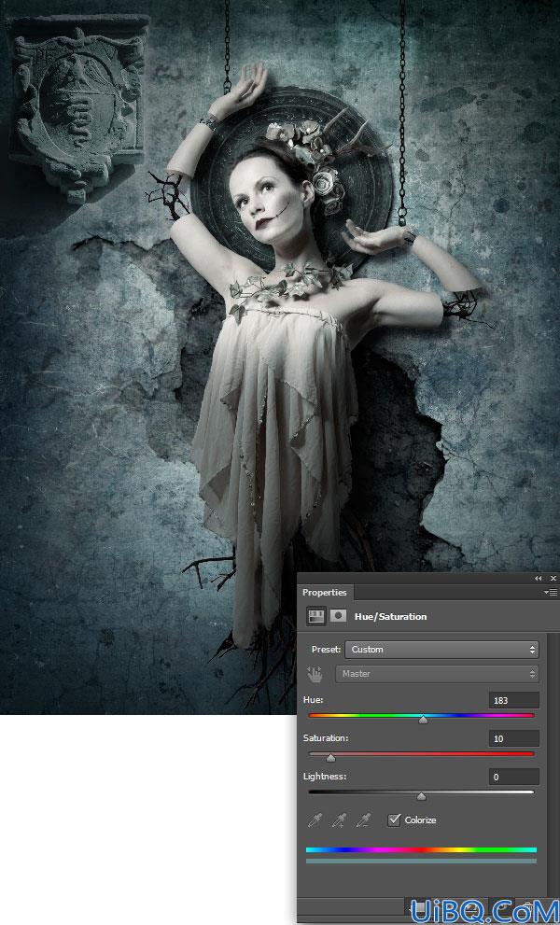This screenshot has height=925, width=560.
Task: Switch to the Properties tab
Action: click(x=325, y=593)
